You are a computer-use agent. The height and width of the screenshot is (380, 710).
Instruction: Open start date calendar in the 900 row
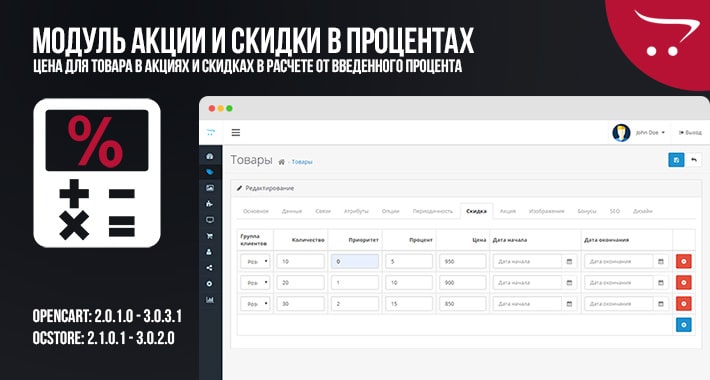569,283
